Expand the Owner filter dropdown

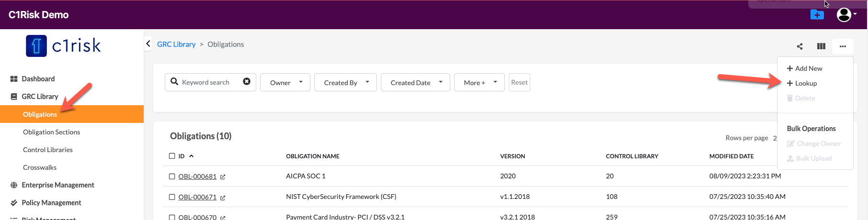pyautogui.click(x=285, y=82)
